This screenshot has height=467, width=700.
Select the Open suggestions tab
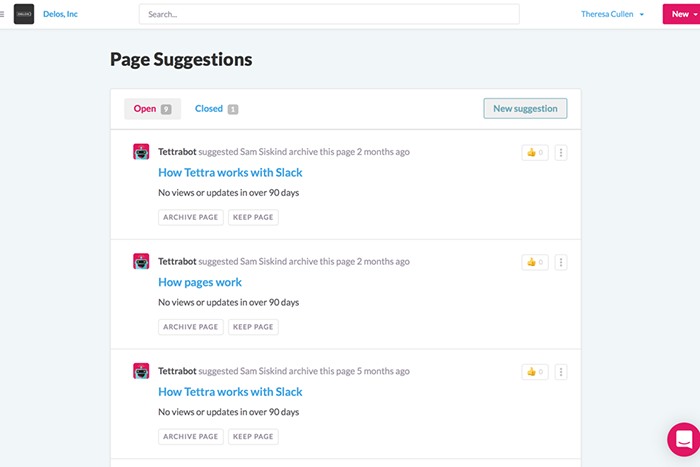[x=152, y=109]
